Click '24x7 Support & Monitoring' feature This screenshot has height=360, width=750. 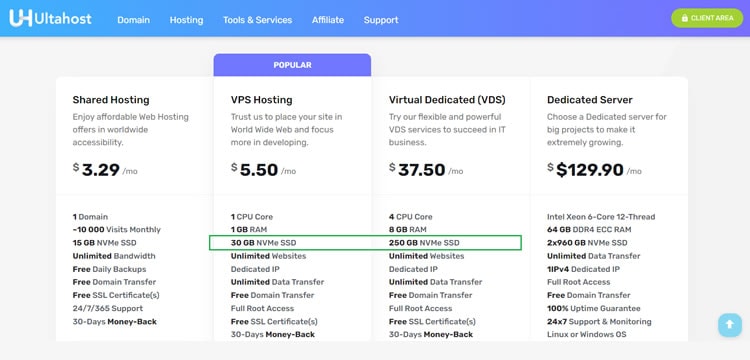coord(599,322)
